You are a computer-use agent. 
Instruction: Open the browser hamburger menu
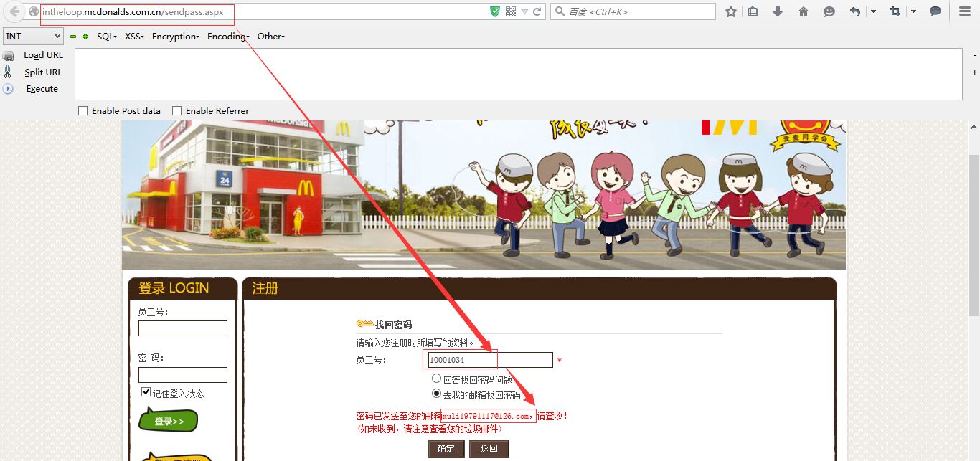tap(965, 11)
